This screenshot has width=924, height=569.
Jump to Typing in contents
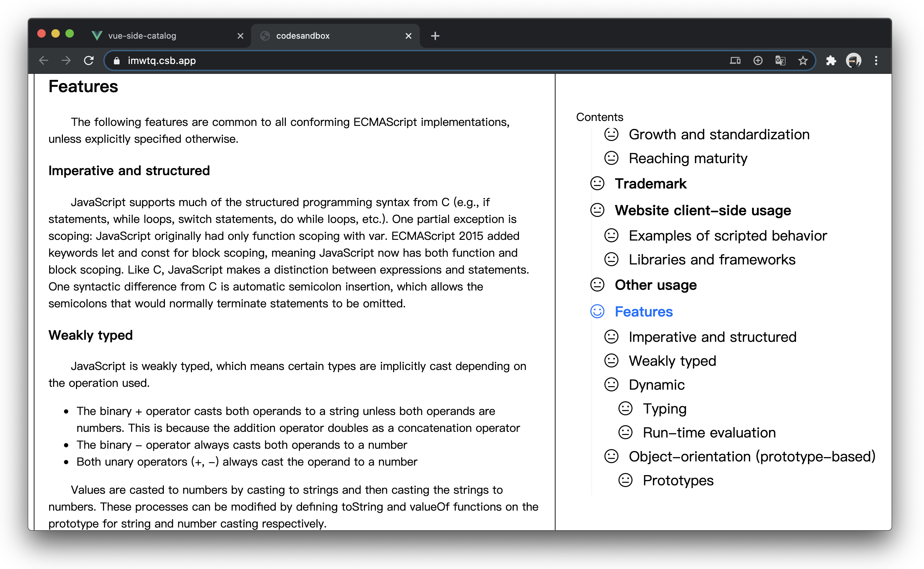point(665,409)
